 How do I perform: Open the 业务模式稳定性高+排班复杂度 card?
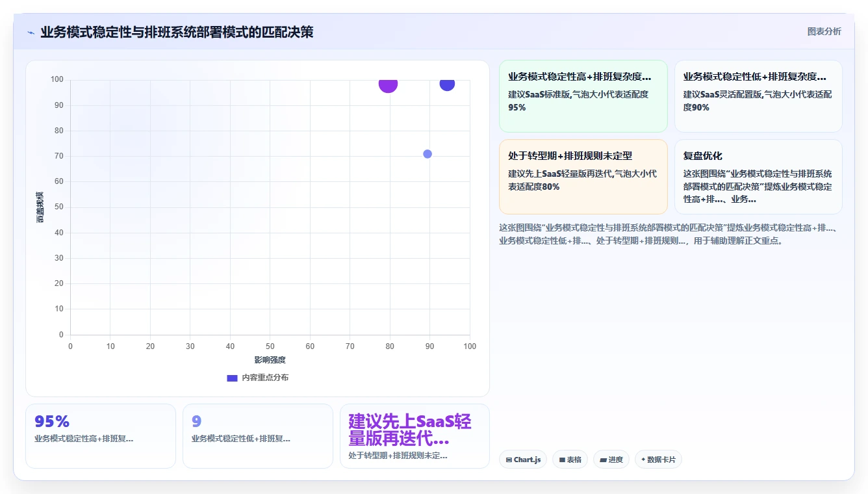click(x=583, y=96)
